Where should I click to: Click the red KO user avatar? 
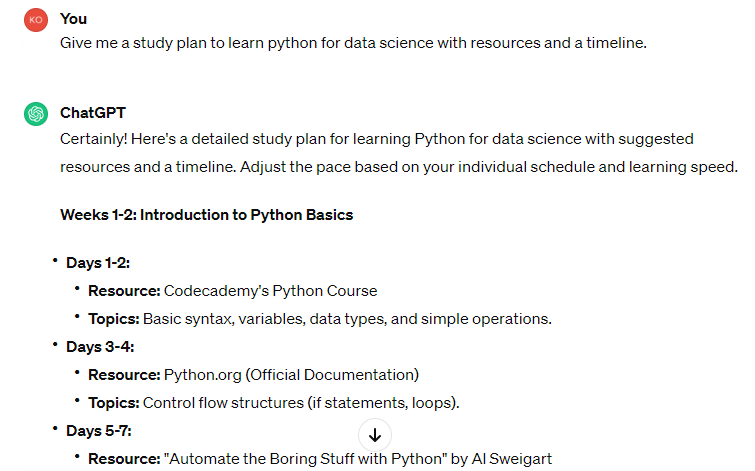(x=36, y=20)
